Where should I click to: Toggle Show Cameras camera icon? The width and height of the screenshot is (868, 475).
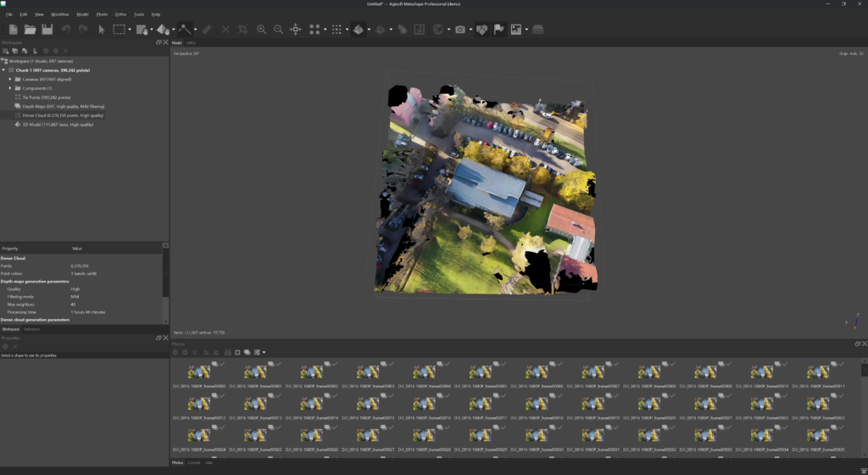pyautogui.click(x=460, y=30)
